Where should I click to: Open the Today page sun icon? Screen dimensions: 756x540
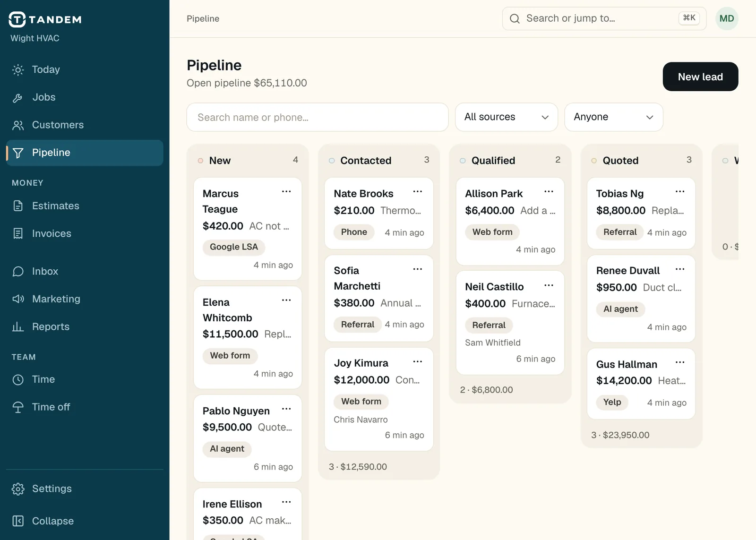click(18, 70)
